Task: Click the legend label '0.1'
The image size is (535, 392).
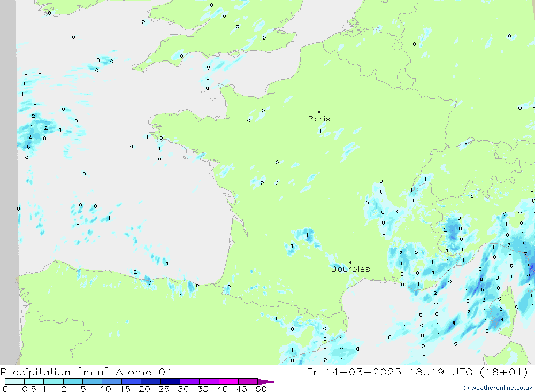Action: click(x=9, y=389)
